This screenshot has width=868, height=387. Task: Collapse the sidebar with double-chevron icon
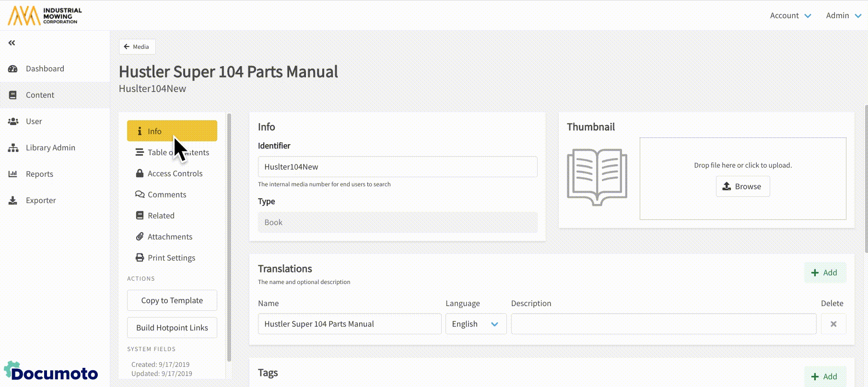[12, 43]
